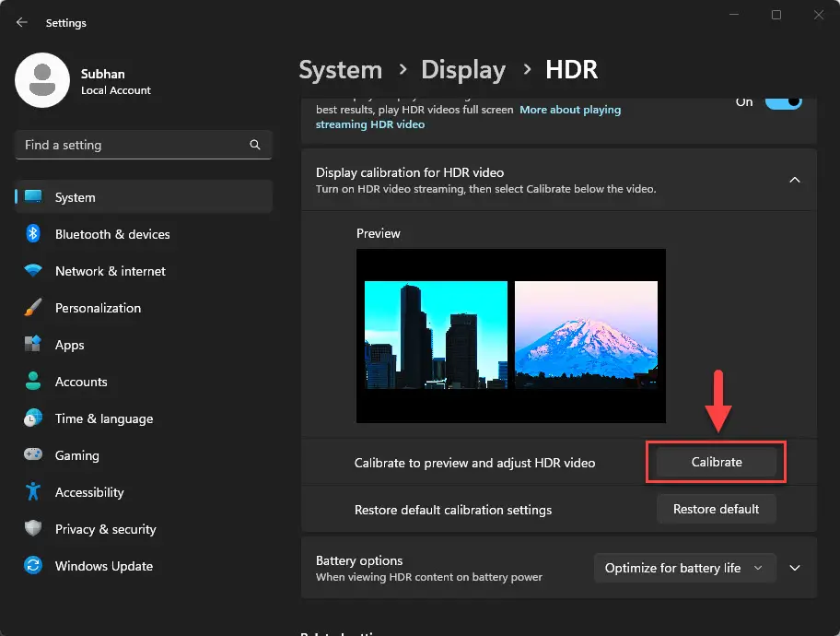840x636 pixels.
Task: Turn off HDR video streaming toggle
Action: [781, 102]
